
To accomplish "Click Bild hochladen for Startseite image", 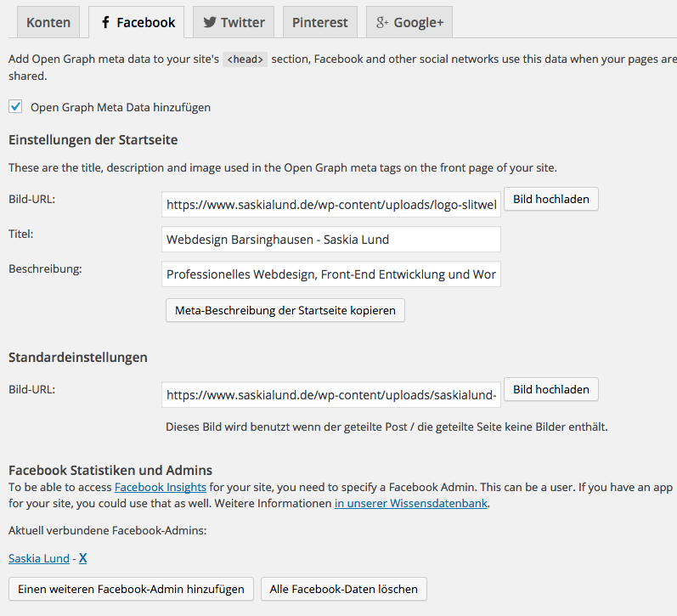I will pos(550,200).
